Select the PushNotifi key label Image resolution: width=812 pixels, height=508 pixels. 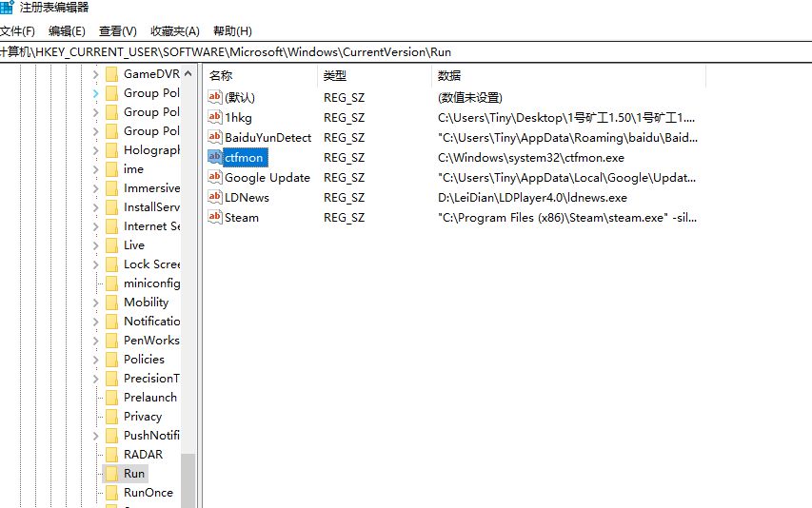point(151,436)
